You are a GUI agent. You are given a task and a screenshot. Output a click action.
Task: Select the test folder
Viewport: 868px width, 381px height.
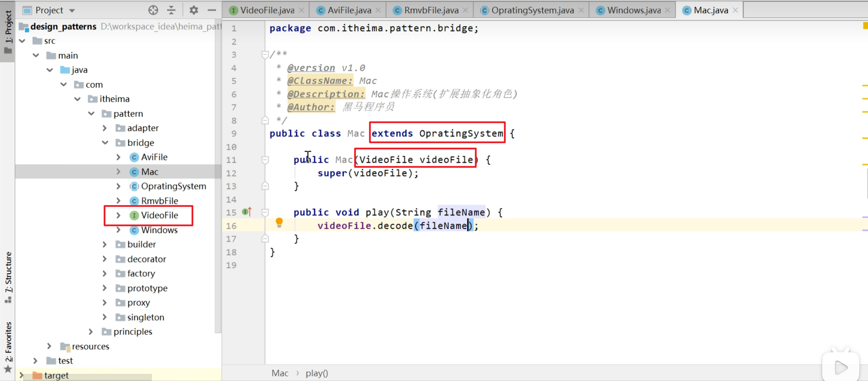click(x=65, y=361)
